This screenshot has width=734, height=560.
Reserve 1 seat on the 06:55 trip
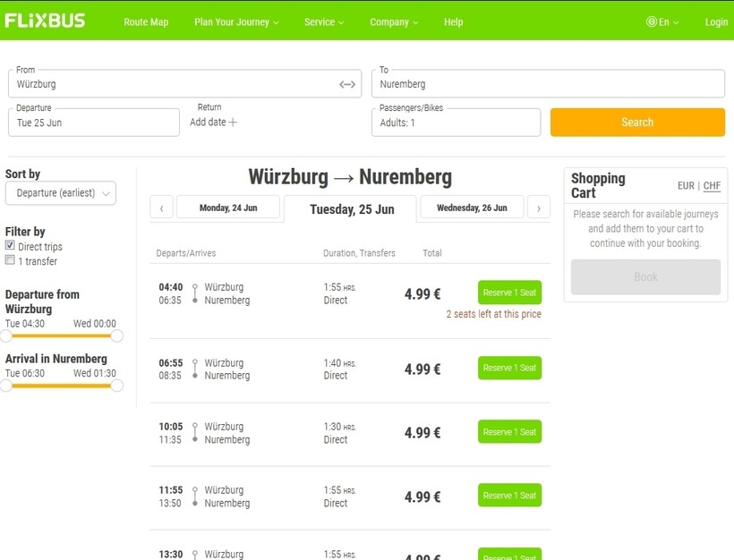pyautogui.click(x=509, y=369)
